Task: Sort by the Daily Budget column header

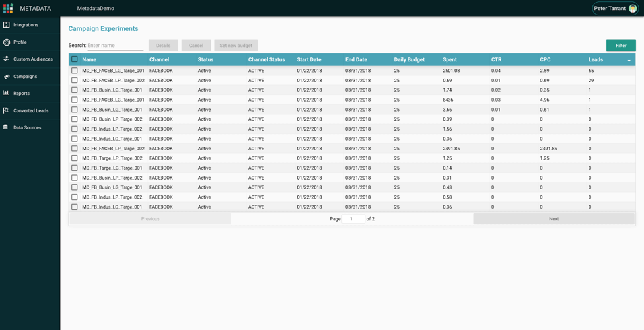Action: tap(409, 59)
